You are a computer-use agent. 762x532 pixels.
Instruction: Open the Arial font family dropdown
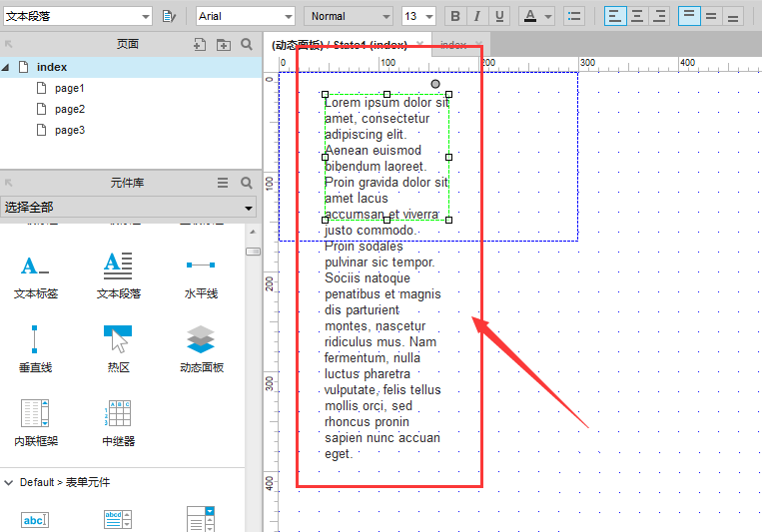(x=246, y=16)
